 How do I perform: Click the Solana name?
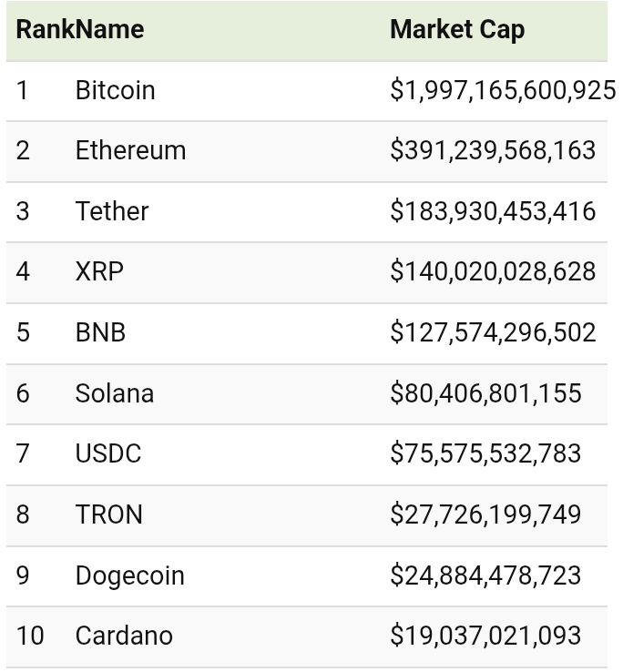tap(114, 393)
